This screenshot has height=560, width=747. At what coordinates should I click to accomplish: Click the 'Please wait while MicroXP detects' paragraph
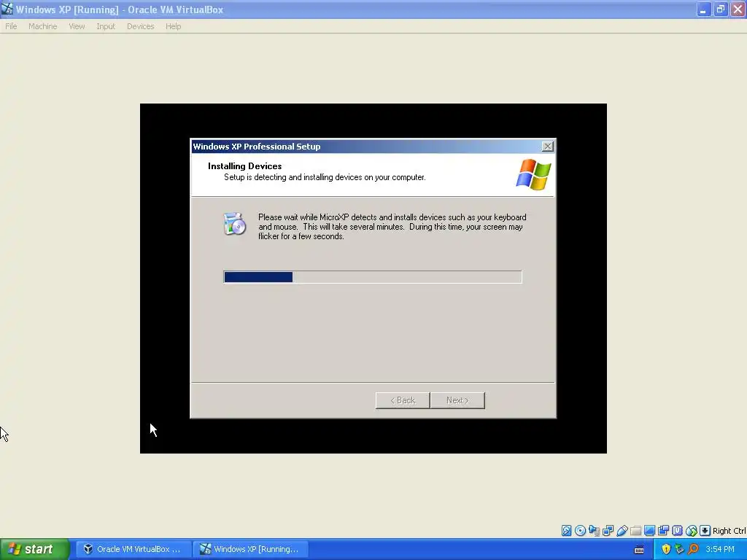point(392,227)
